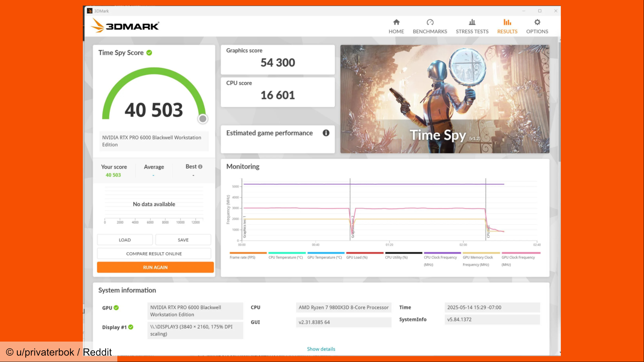Click the SAVE button

(x=183, y=240)
